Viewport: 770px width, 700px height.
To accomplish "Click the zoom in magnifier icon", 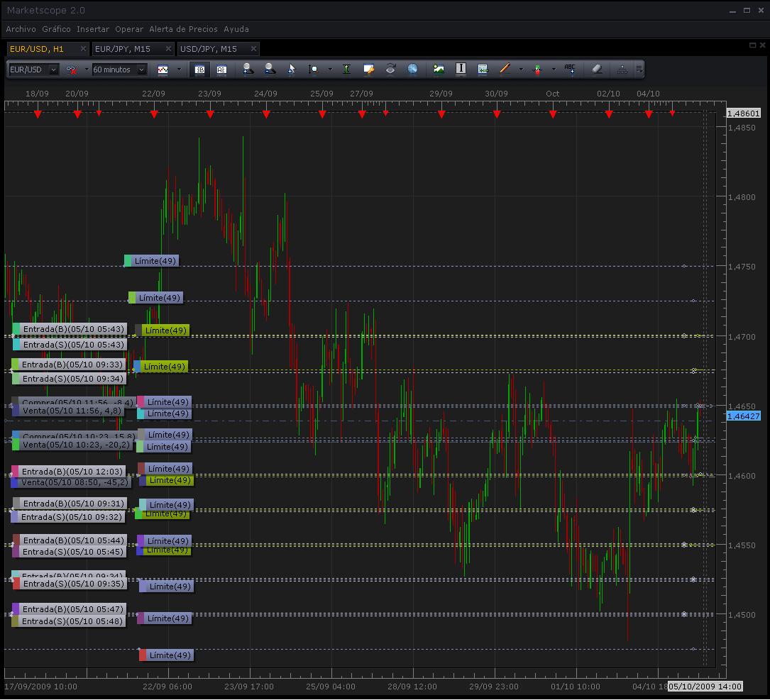I will (248, 69).
